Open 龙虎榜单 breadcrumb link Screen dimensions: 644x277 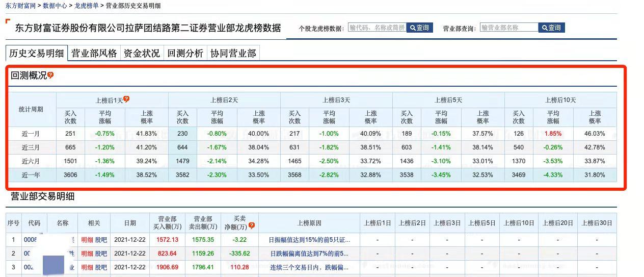click(87, 6)
